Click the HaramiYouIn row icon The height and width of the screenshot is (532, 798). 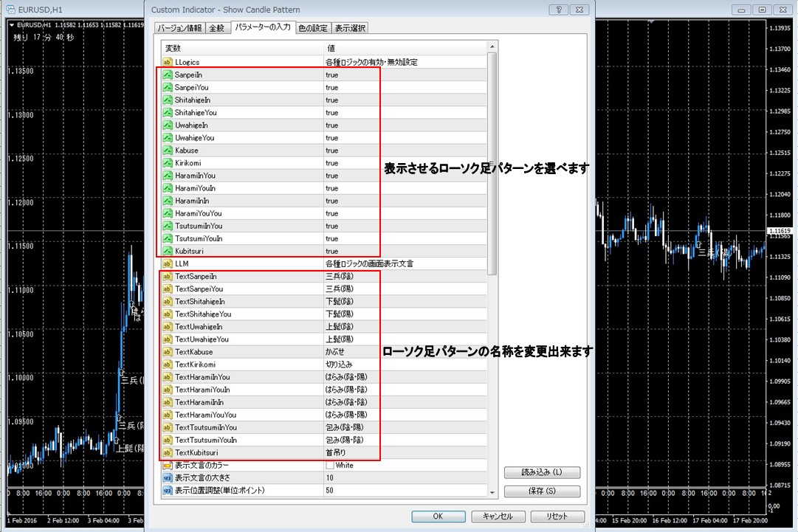point(168,188)
